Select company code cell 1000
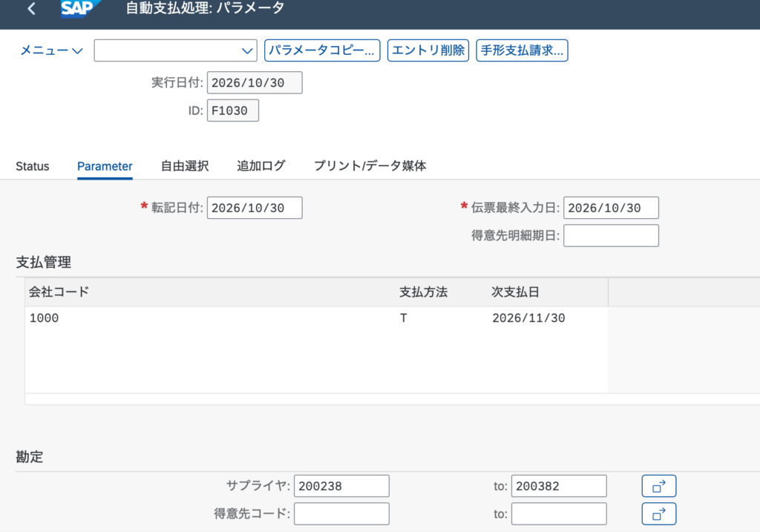This screenshot has height=532, width=760. pos(44,318)
